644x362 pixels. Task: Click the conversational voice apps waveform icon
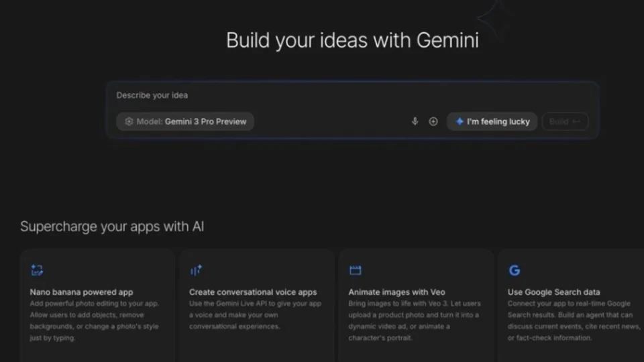196,270
